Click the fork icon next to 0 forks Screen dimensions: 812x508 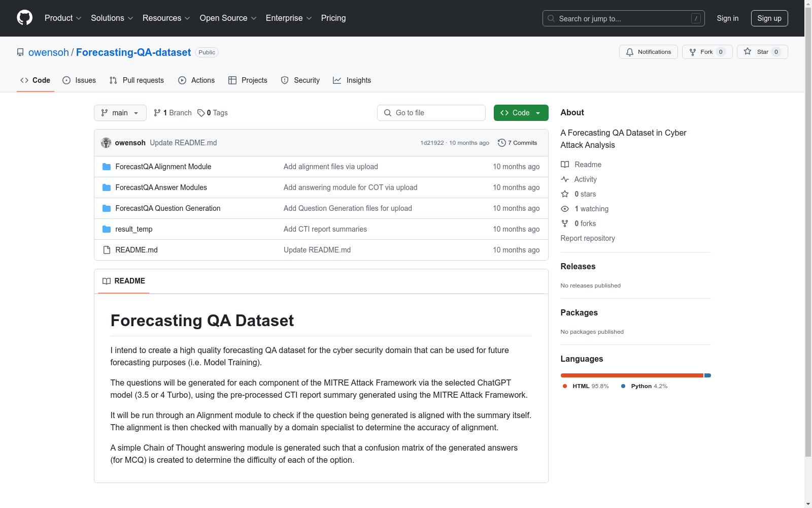565,224
